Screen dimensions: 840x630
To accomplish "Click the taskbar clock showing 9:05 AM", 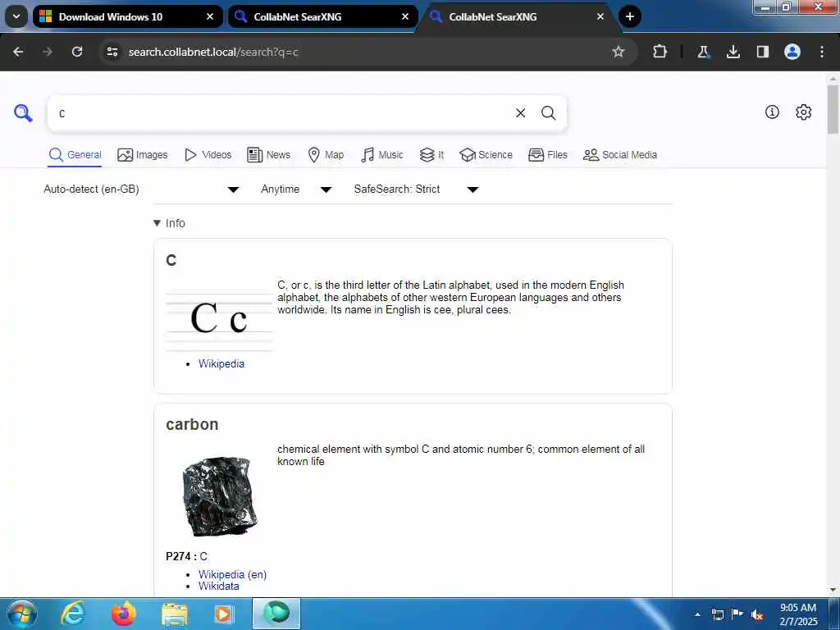I will (798, 614).
